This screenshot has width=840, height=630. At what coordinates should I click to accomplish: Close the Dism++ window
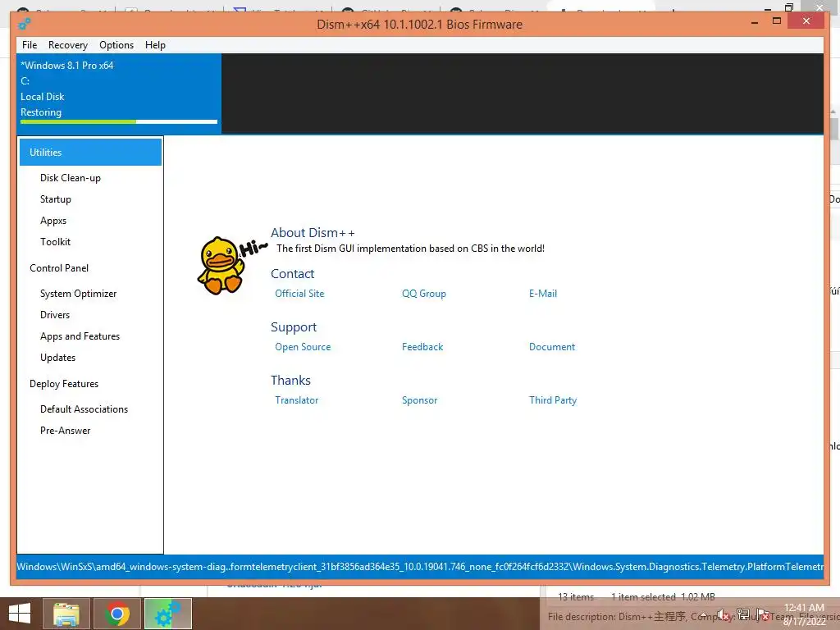pos(806,21)
